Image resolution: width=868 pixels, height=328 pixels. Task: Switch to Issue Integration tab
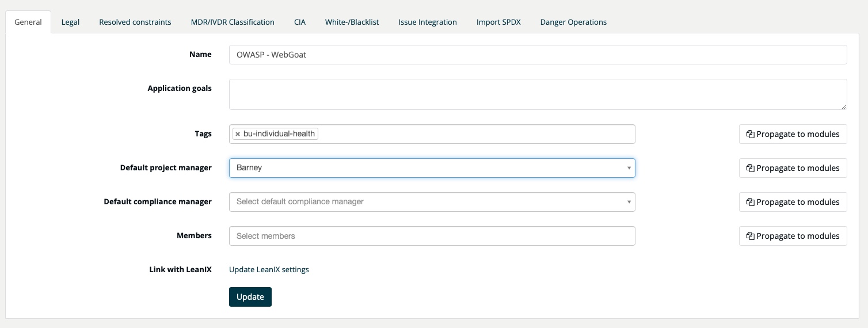pyautogui.click(x=428, y=22)
